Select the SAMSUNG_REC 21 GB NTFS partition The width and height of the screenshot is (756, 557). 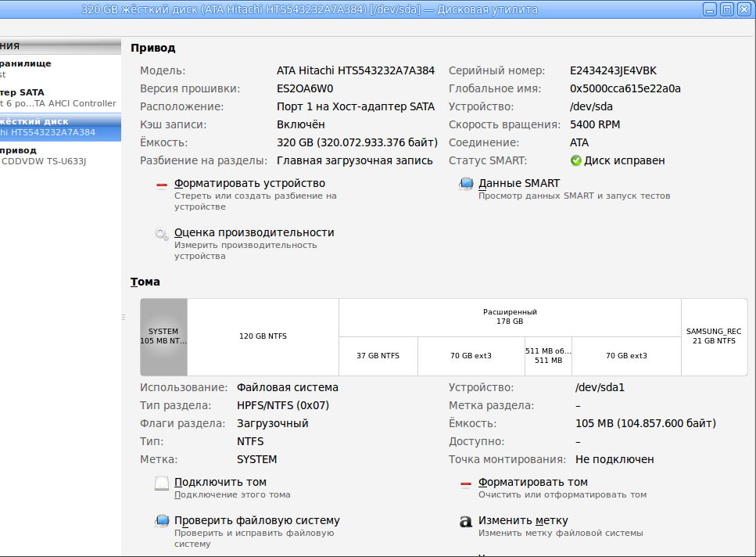(714, 336)
